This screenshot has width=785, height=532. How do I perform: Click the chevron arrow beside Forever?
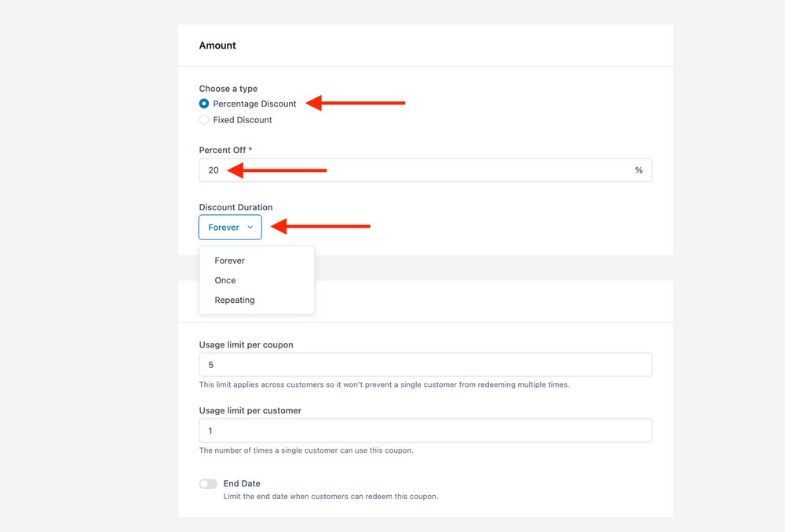(x=250, y=228)
